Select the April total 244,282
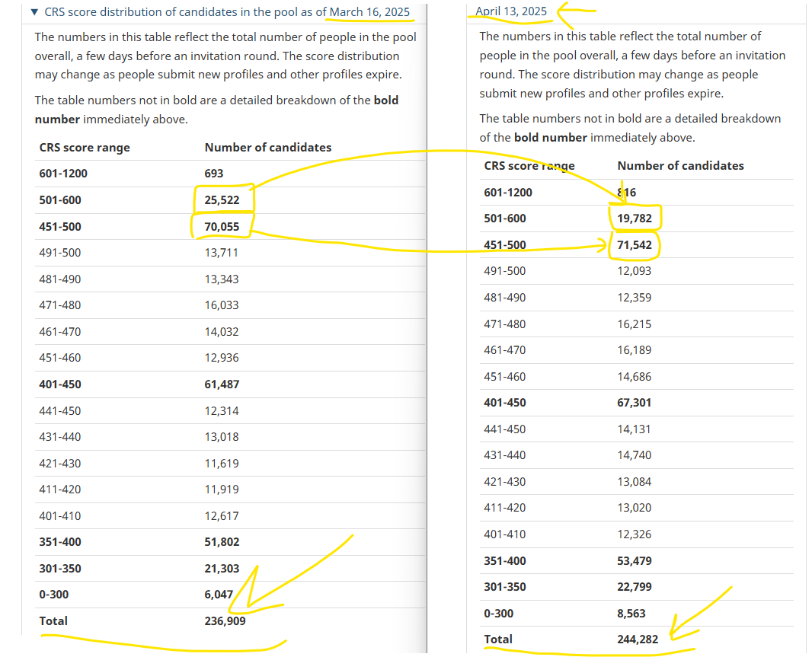 [x=638, y=639]
